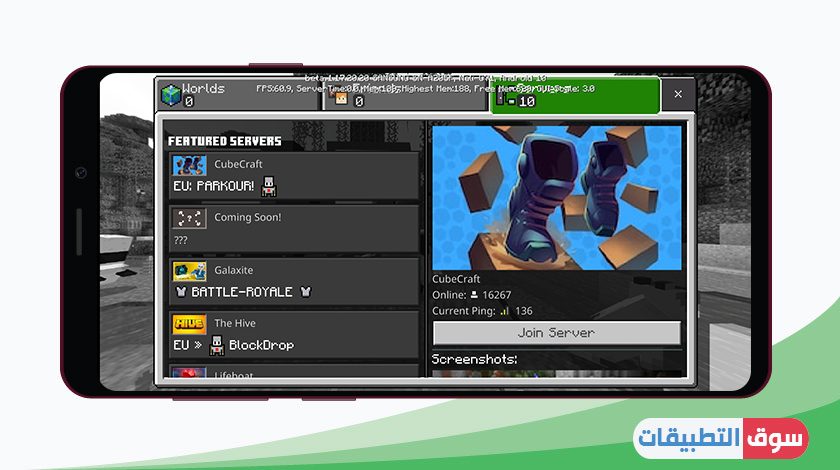Click the BATTLE-ROYALE text
This screenshot has width=840, height=470.
[242, 292]
